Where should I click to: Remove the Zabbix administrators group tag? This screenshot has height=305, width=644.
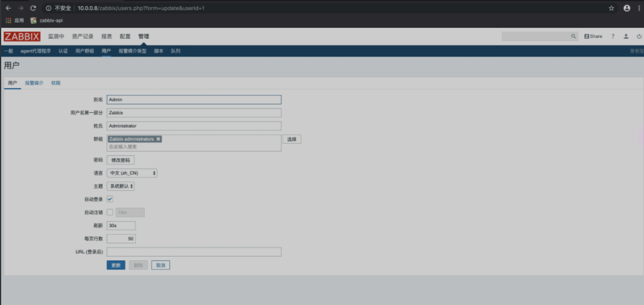pyautogui.click(x=159, y=139)
